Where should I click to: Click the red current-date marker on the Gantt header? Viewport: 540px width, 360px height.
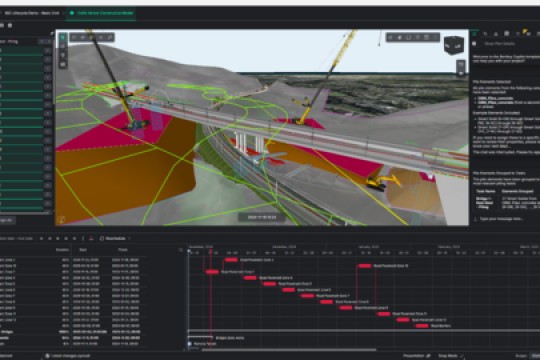[x=210, y=252]
